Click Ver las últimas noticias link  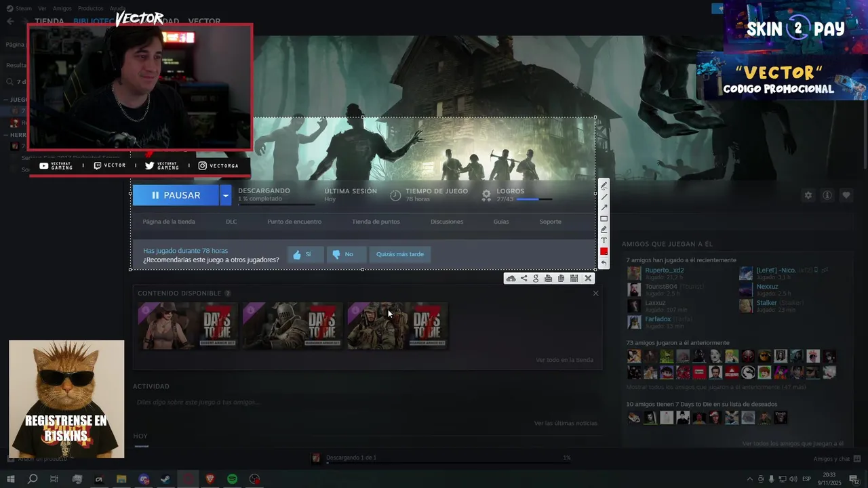click(566, 423)
